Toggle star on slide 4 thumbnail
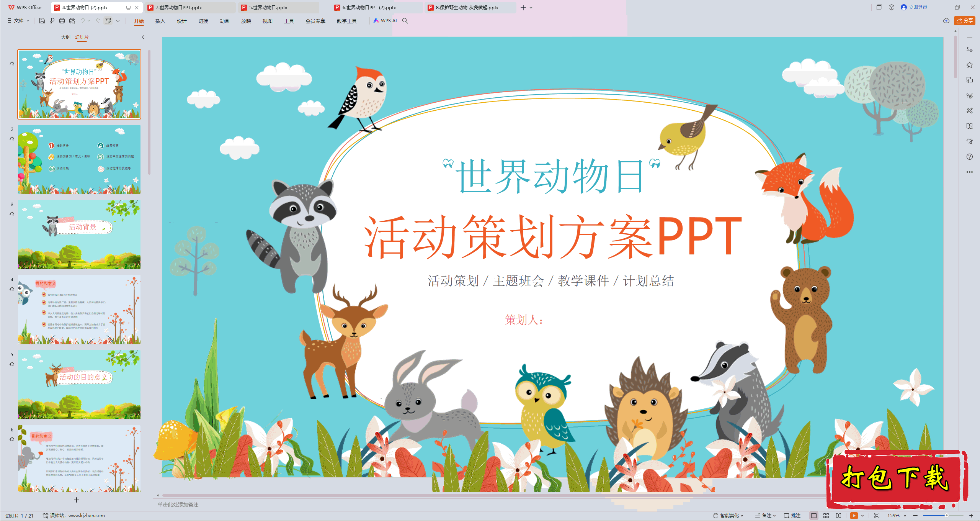980x521 pixels. coord(12,289)
